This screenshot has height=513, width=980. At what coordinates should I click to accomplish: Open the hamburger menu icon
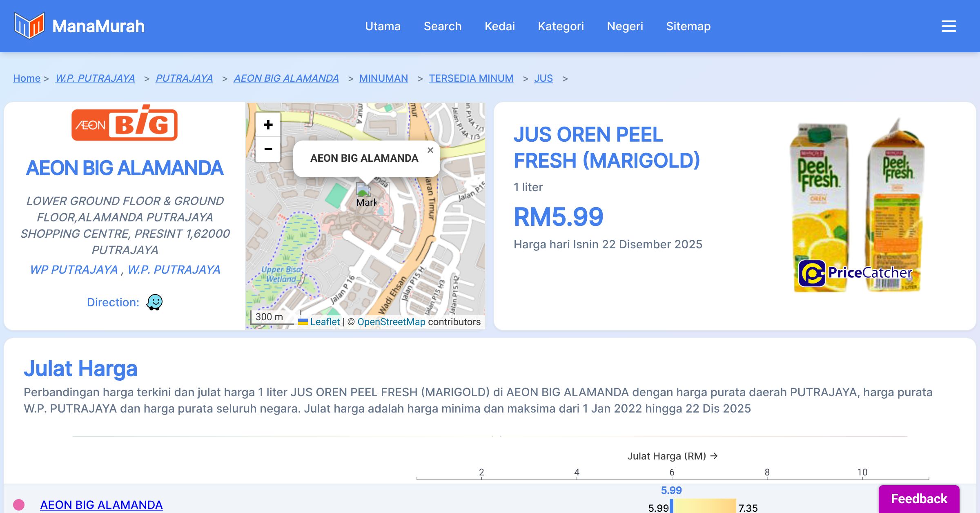[949, 26]
